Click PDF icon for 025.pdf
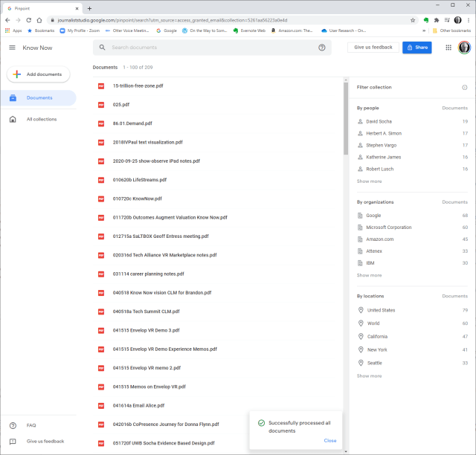476x455 pixels. tap(102, 105)
